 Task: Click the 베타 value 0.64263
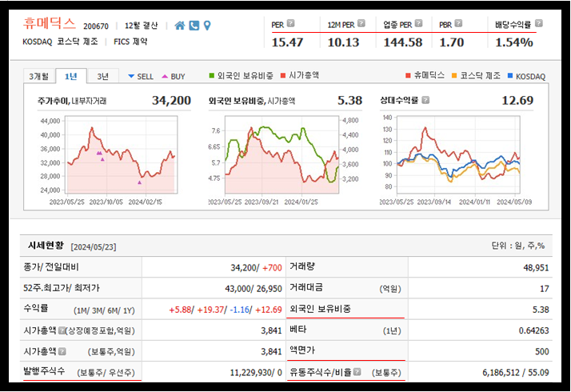click(534, 330)
